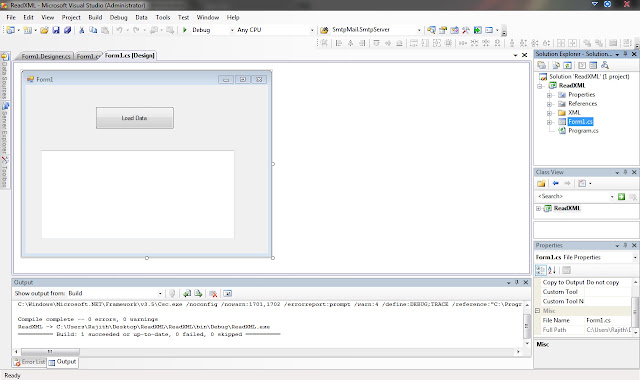Click the Class View New Folder icon
Viewport: 640px width, 380px height.
541,184
